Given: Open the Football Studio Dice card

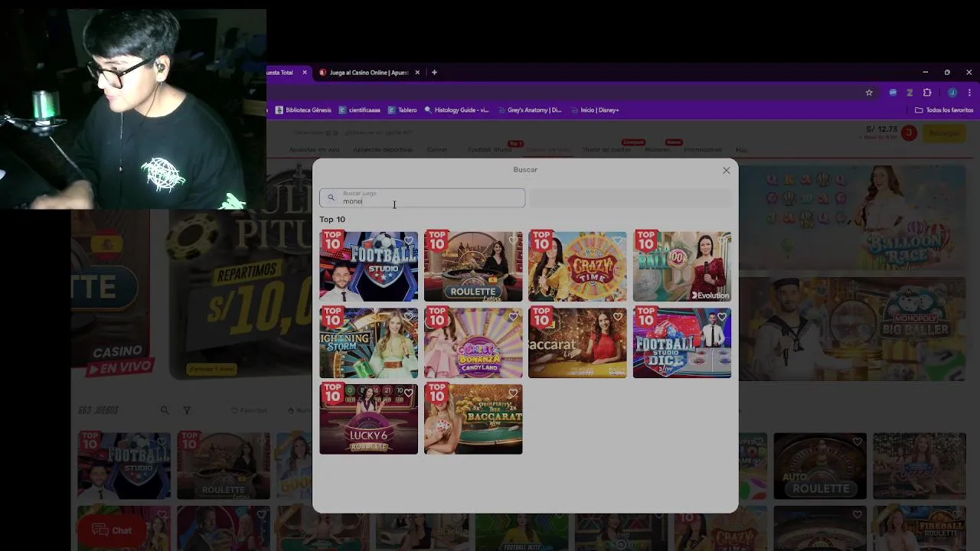Looking at the screenshot, I should (x=682, y=343).
